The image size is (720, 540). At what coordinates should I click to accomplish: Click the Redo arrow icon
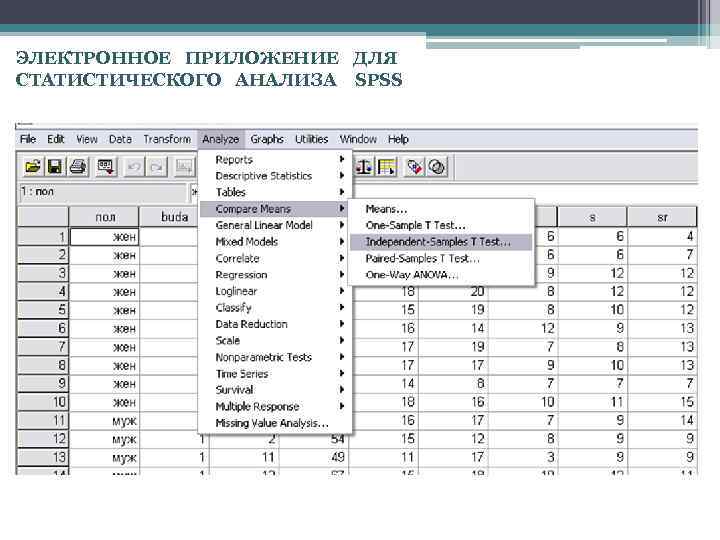tap(156, 167)
